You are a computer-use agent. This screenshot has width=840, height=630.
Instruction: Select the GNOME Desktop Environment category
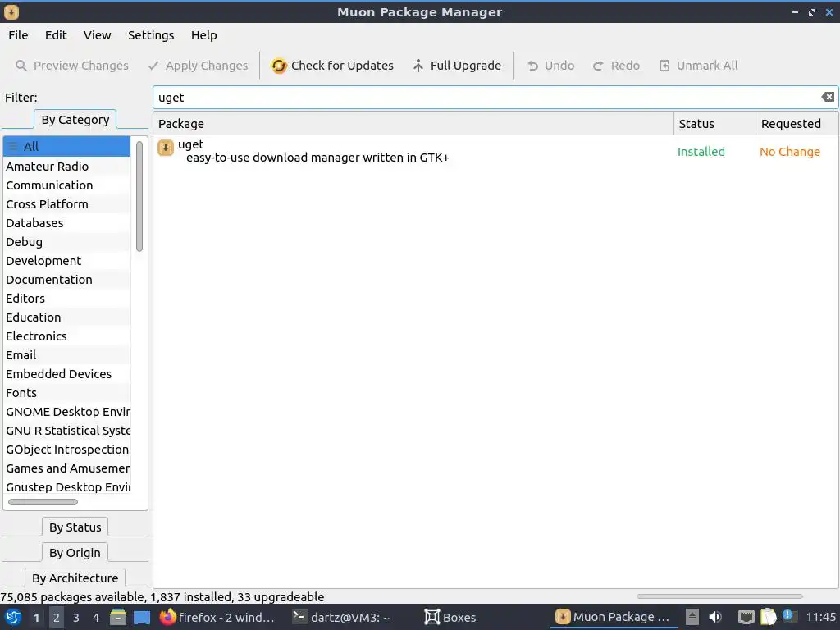point(66,412)
